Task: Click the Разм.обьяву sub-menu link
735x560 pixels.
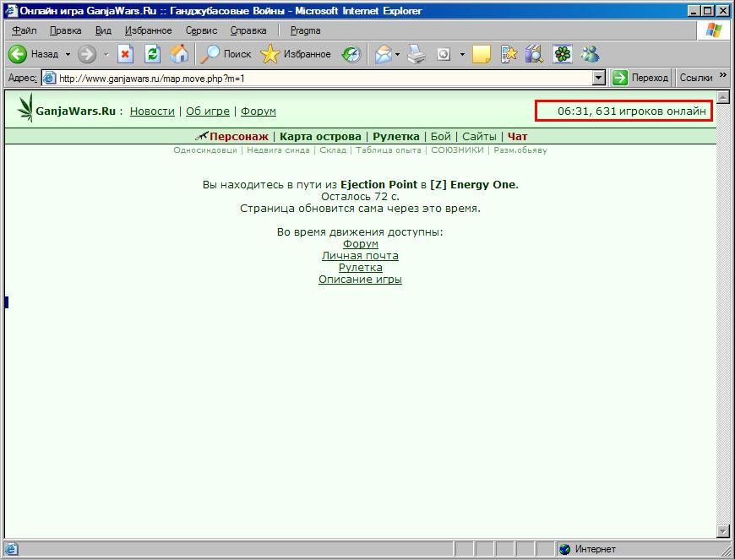Action: 520,150
